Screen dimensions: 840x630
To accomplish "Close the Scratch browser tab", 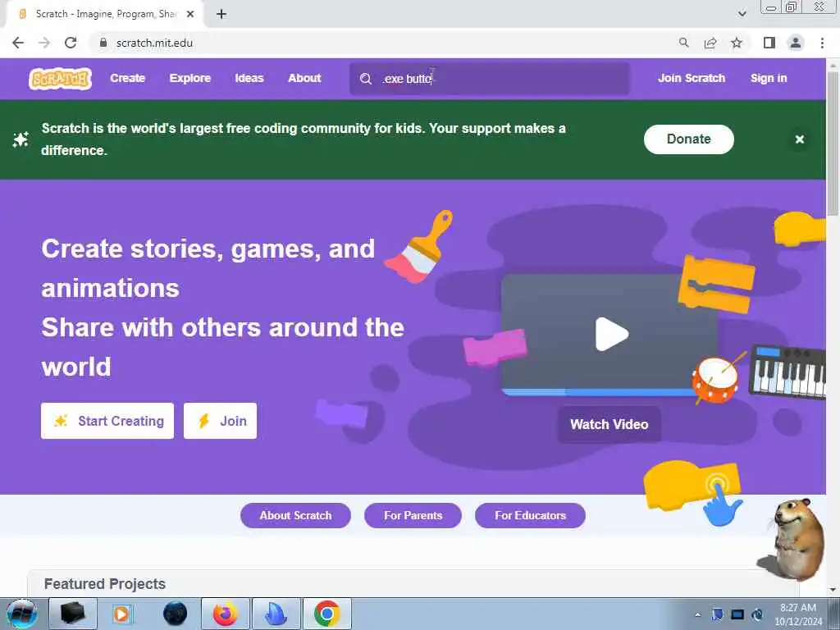I will 189,14.
